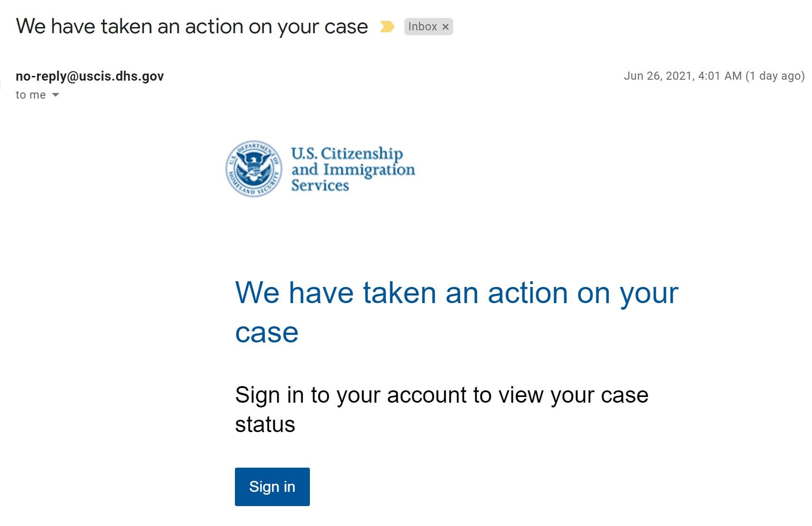
Task: Click the "to me" recipient text
Action: click(30, 95)
